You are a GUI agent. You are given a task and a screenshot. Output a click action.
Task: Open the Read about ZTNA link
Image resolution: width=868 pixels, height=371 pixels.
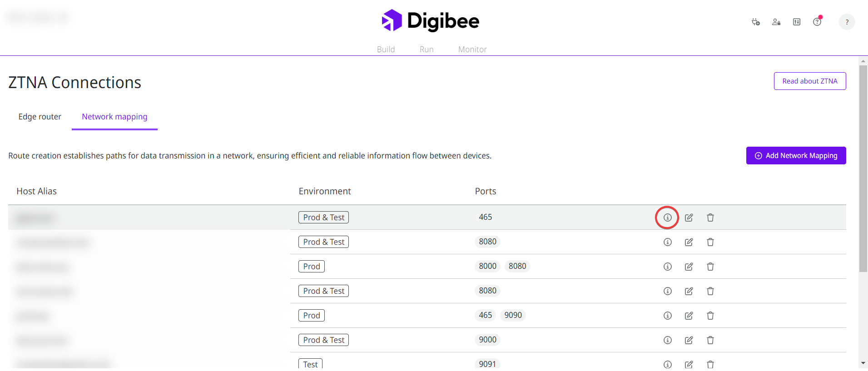809,81
